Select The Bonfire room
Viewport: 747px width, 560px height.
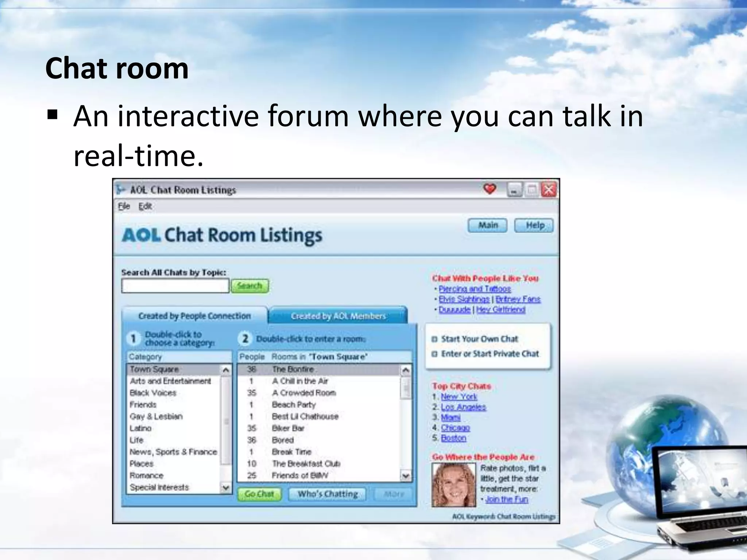[x=319, y=369]
